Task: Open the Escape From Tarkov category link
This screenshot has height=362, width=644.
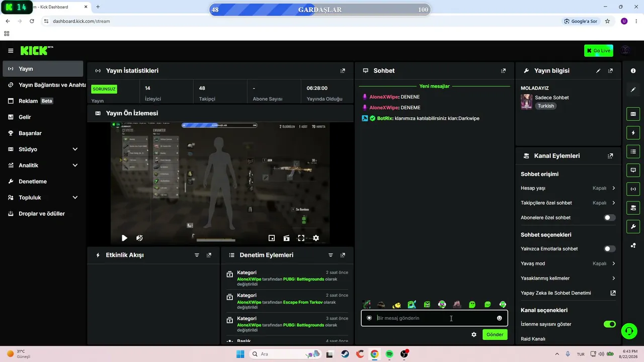Action: coord(303,302)
